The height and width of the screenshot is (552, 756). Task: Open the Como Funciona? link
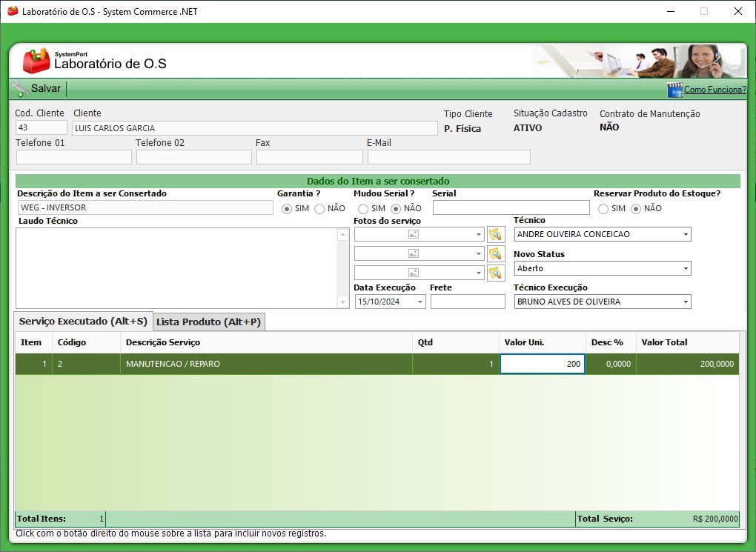714,90
